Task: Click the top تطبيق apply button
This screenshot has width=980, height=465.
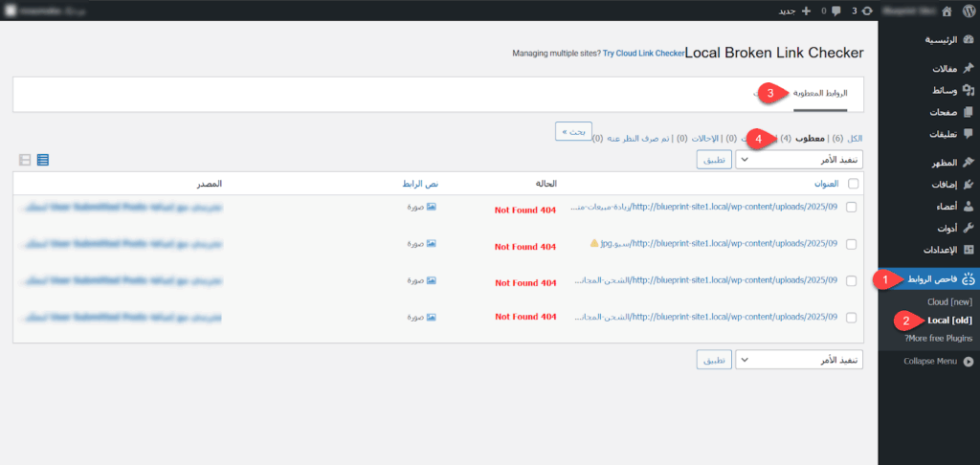Action: click(714, 160)
